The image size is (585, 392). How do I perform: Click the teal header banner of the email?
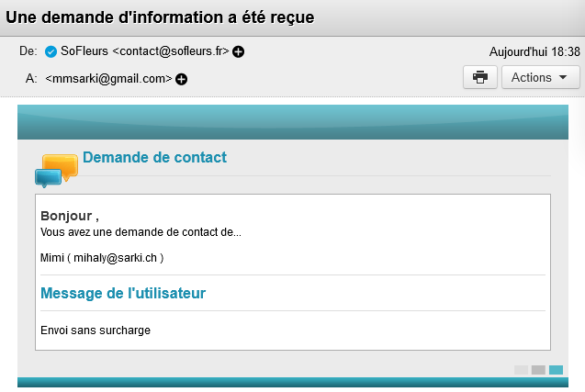(292, 122)
